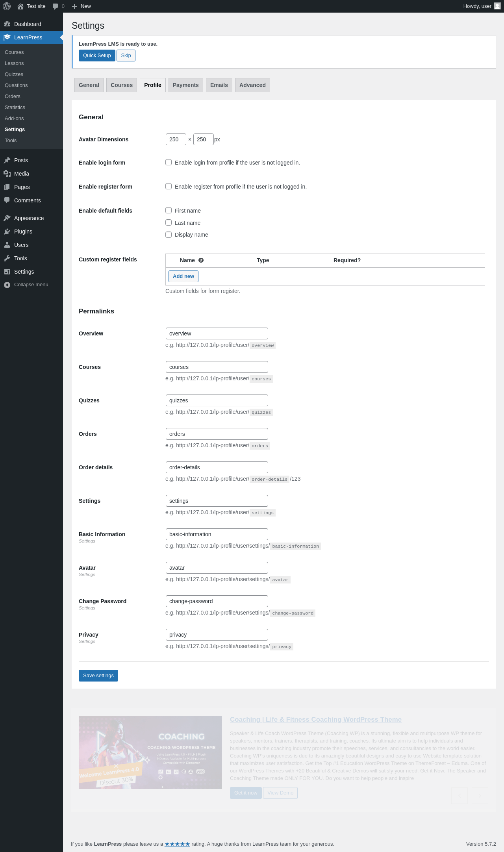Select the Profile settings tab

pyautogui.click(x=153, y=85)
